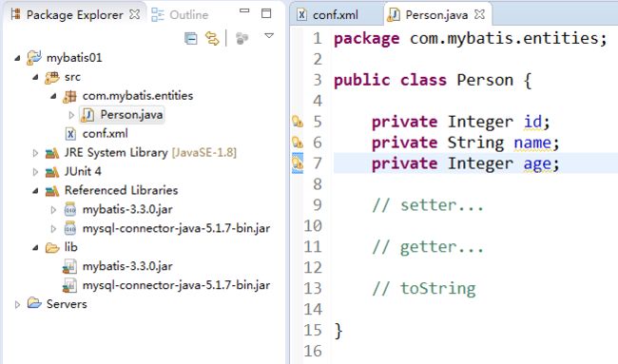Click the Collapse All toolbar icon
Viewport: 618px width, 364px height.
click(191, 39)
